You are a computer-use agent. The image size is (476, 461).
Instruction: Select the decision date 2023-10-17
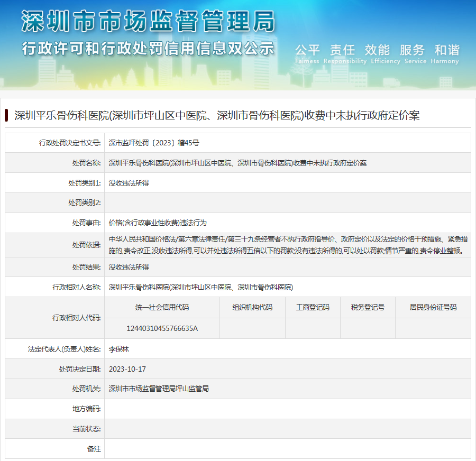tap(127, 369)
